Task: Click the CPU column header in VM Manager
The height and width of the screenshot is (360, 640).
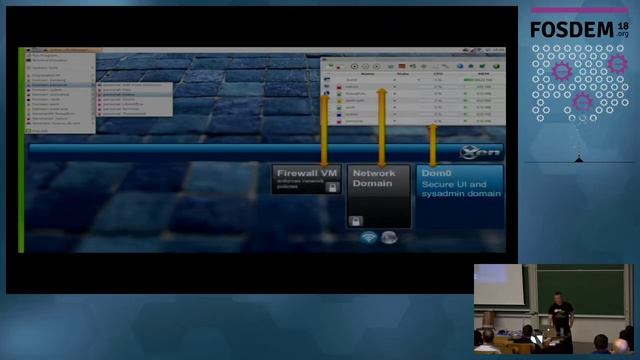Action: pyautogui.click(x=438, y=73)
